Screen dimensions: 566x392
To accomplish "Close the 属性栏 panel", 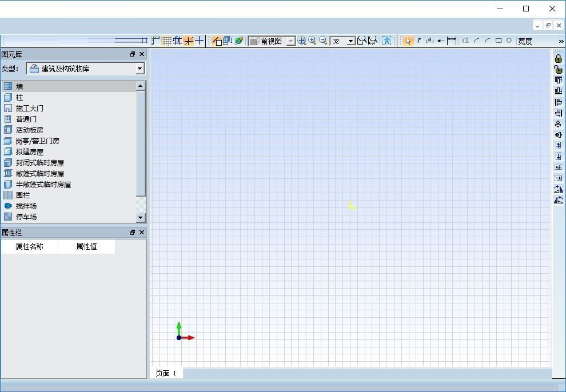I will pos(142,232).
